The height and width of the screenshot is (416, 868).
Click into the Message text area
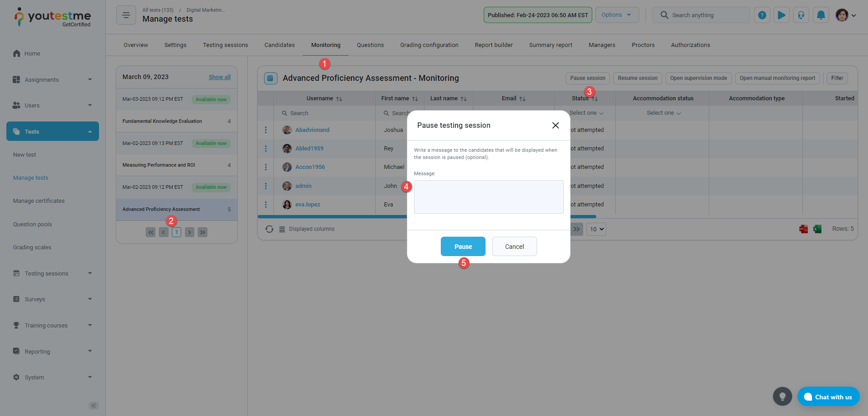[x=489, y=197]
